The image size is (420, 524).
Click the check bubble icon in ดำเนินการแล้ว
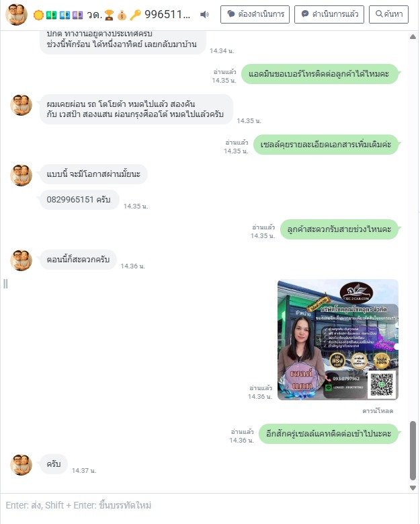[305, 13]
